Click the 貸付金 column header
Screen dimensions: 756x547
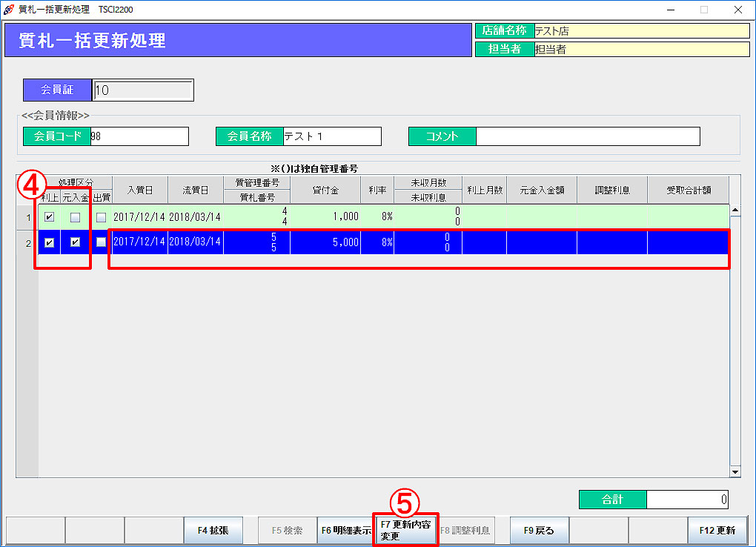[325, 190]
